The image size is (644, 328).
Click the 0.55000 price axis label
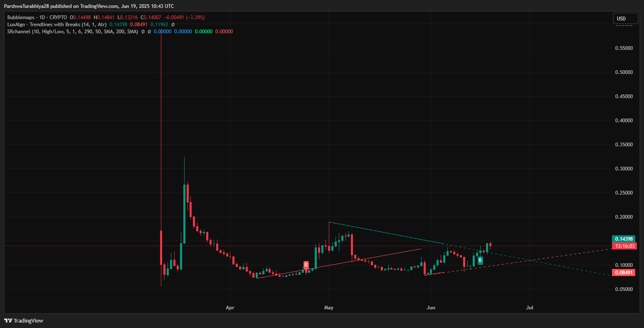coord(624,48)
